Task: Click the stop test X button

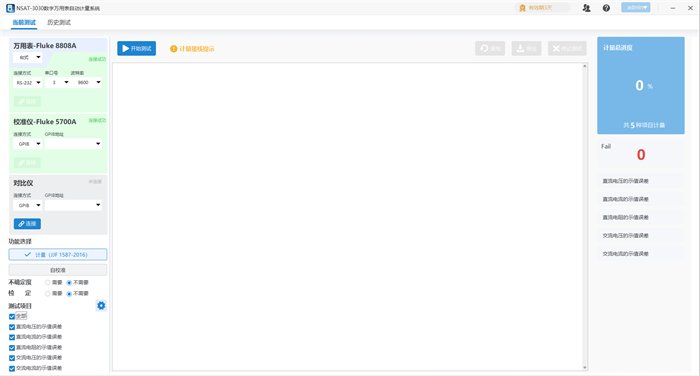Action: [x=567, y=48]
